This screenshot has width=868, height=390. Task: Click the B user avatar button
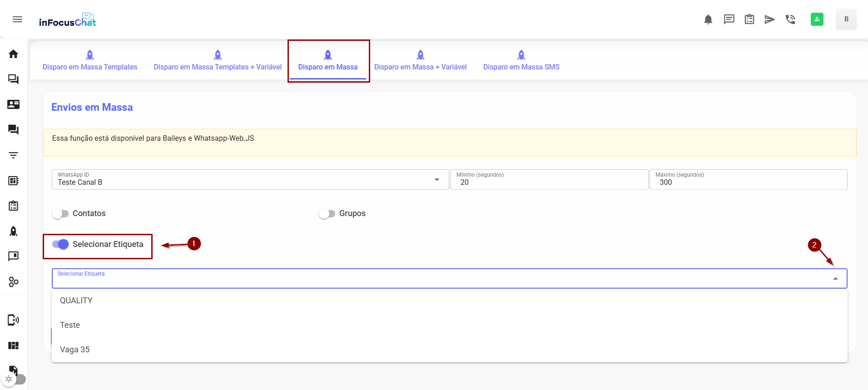pyautogui.click(x=846, y=20)
